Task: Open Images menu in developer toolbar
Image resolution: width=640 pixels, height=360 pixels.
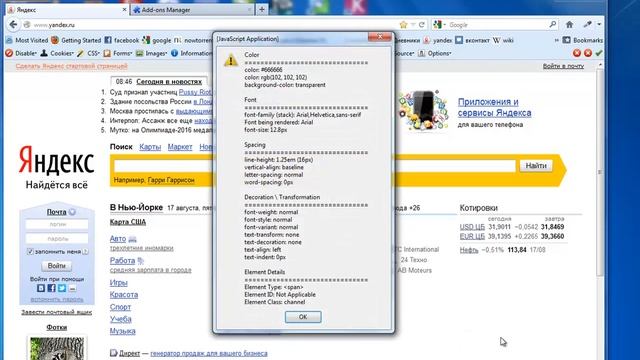Action: (x=151, y=53)
